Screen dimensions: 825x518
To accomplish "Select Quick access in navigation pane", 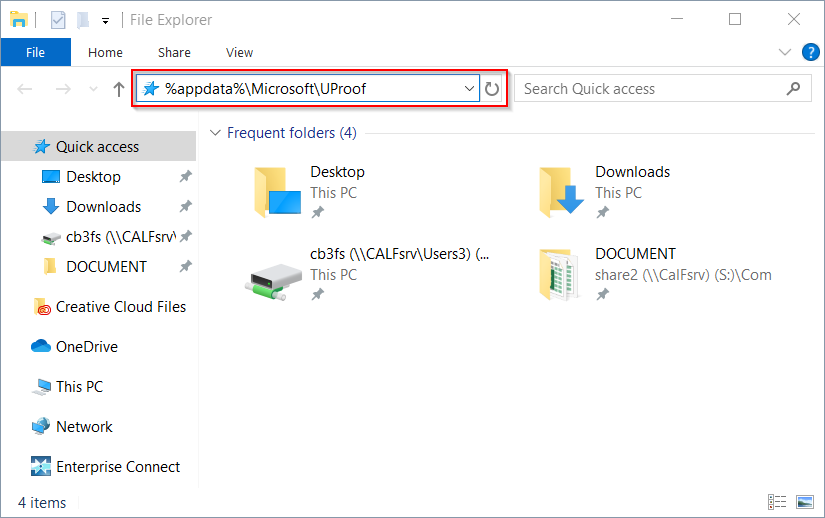I will point(98,147).
